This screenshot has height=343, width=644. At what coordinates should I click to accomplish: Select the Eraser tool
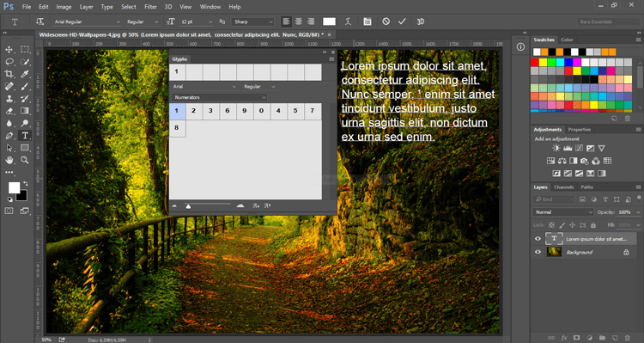(9, 111)
